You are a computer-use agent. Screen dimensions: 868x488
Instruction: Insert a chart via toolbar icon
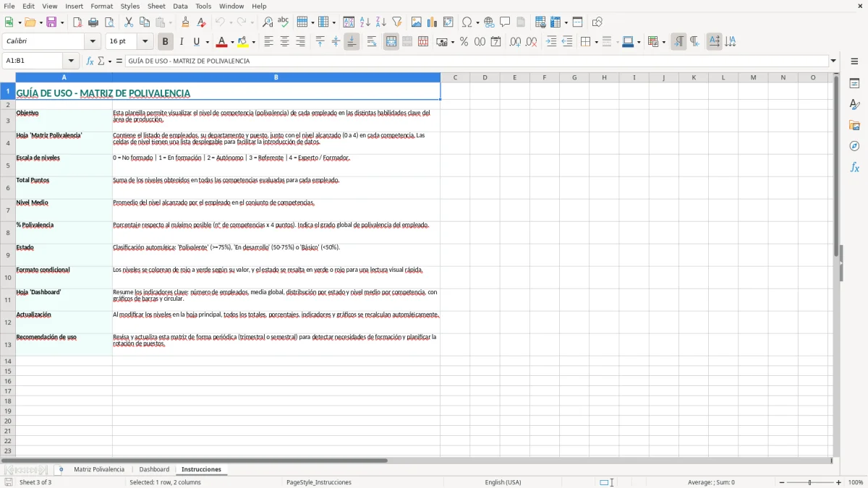click(432, 22)
